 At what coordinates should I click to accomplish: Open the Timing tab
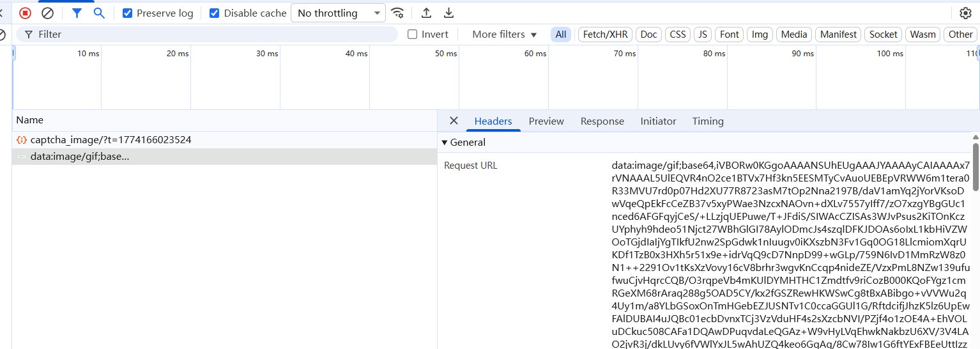click(x=708, y=121)
